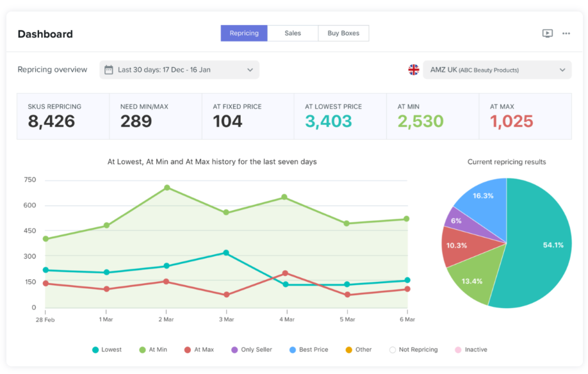Click the video presentation icon
The height and width of the screenshot is (374, 588).
(547, 33)
